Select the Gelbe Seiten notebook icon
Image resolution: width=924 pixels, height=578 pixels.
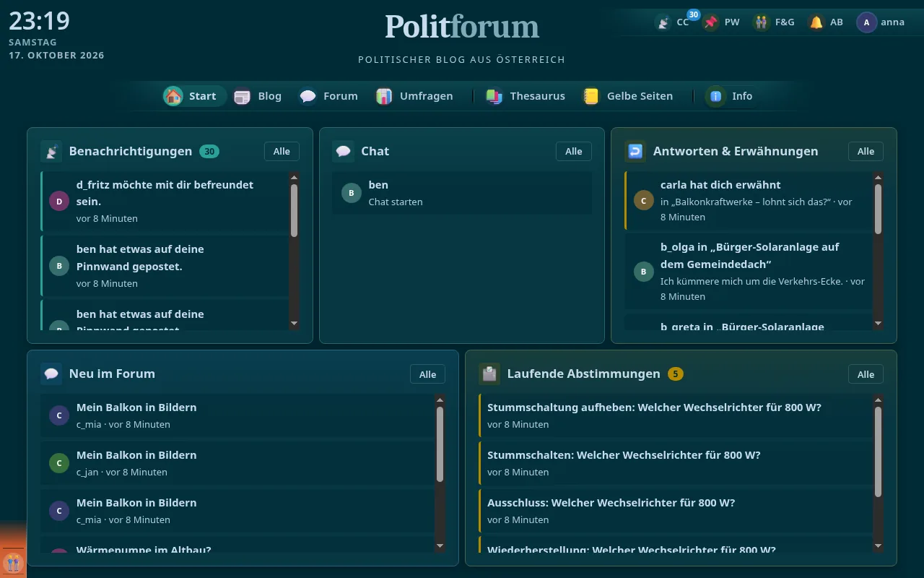click(x=591, y=96)
